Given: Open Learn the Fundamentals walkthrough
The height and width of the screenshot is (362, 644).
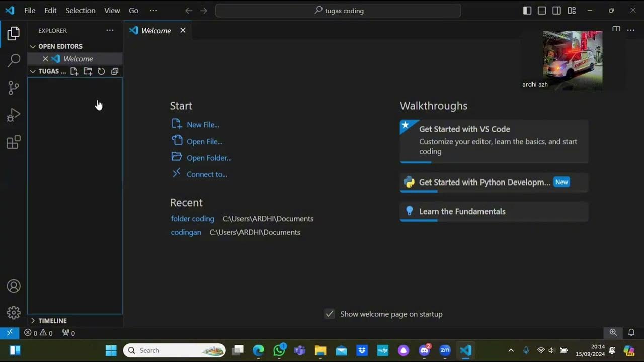Looking at the screenshot, I should [x=494, y=211].
